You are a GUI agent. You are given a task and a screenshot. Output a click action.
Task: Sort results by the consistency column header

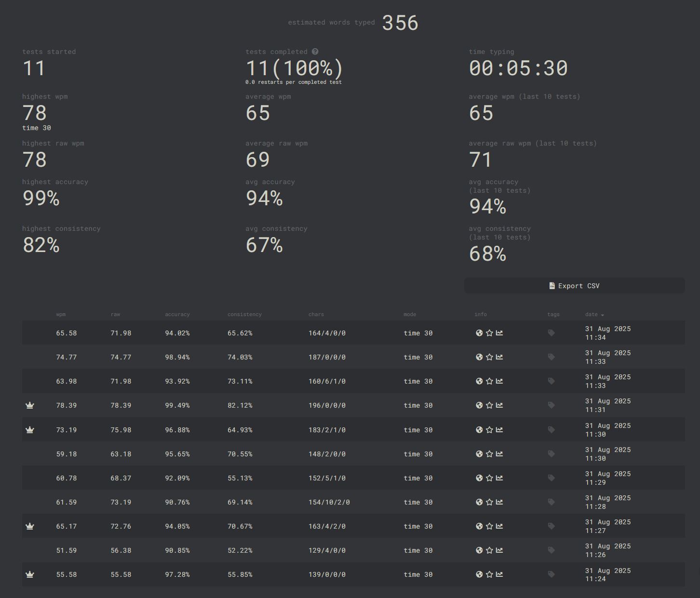[244, 315]
